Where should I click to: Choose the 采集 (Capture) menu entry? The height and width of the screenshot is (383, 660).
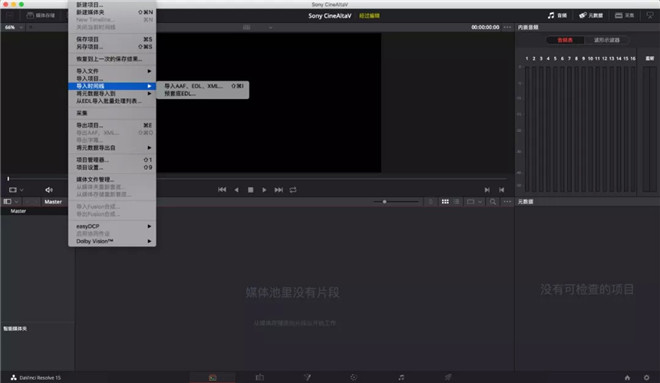pyautogui.click(x=112, y=113)
